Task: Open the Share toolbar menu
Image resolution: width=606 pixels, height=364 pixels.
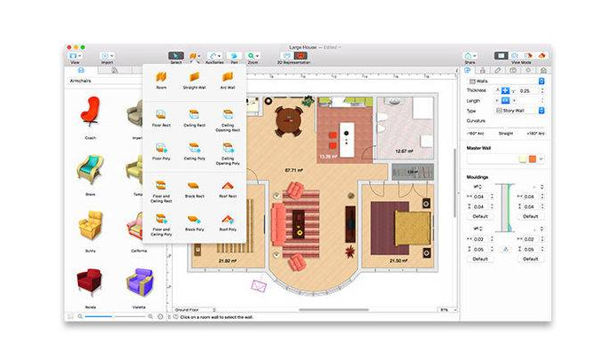Action: tap(470, 56)
